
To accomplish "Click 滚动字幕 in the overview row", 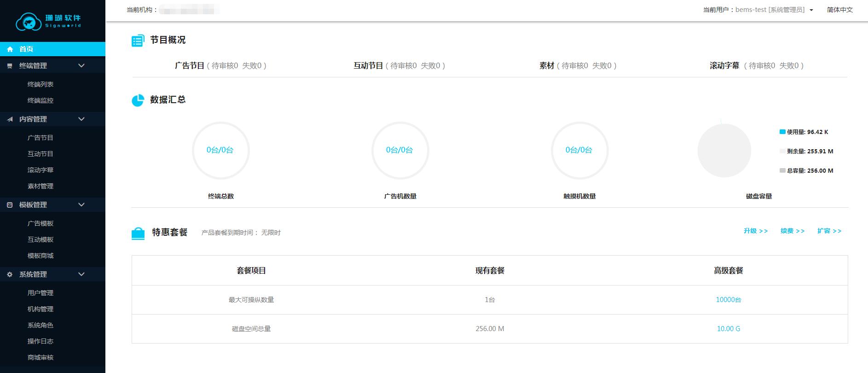I will pyautogui.click(x=724, y=66).
